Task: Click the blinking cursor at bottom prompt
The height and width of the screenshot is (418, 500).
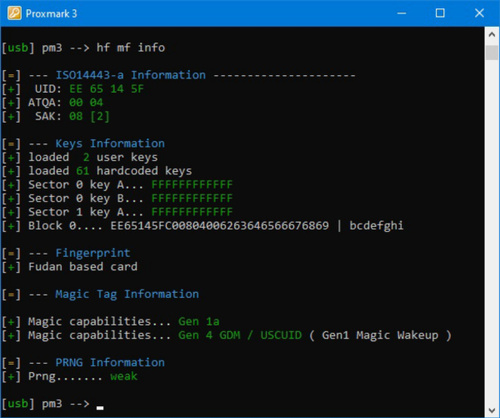Action: coord(100,408)
